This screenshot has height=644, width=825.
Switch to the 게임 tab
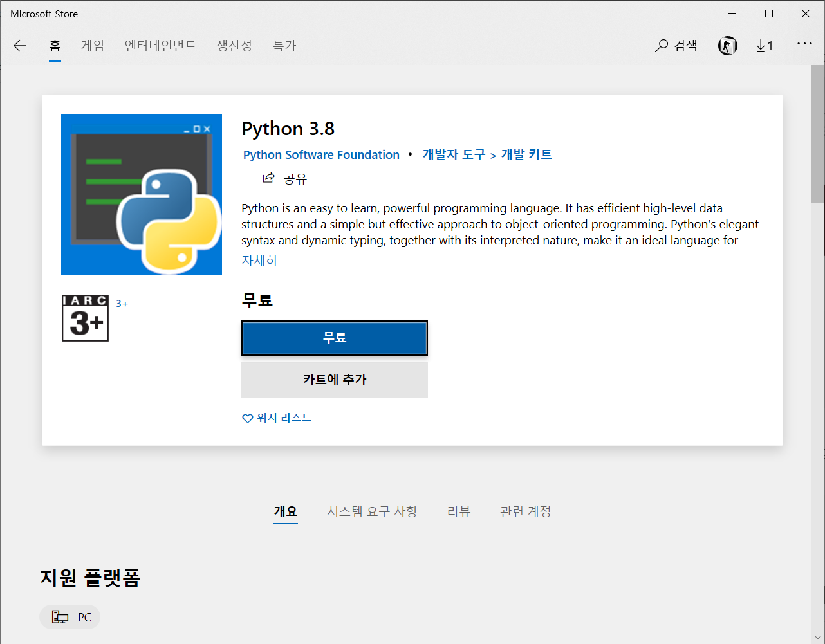pos(93,46)
